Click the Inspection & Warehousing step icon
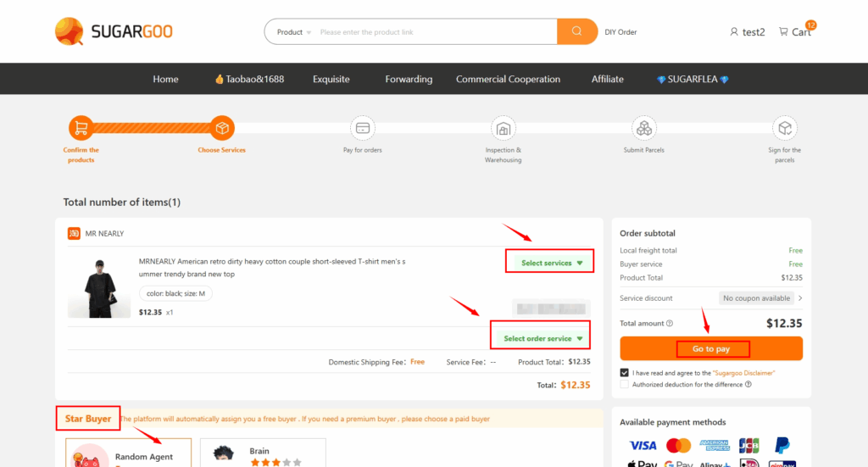The width and height of the screenshot is (868, 467). (504, 128)
